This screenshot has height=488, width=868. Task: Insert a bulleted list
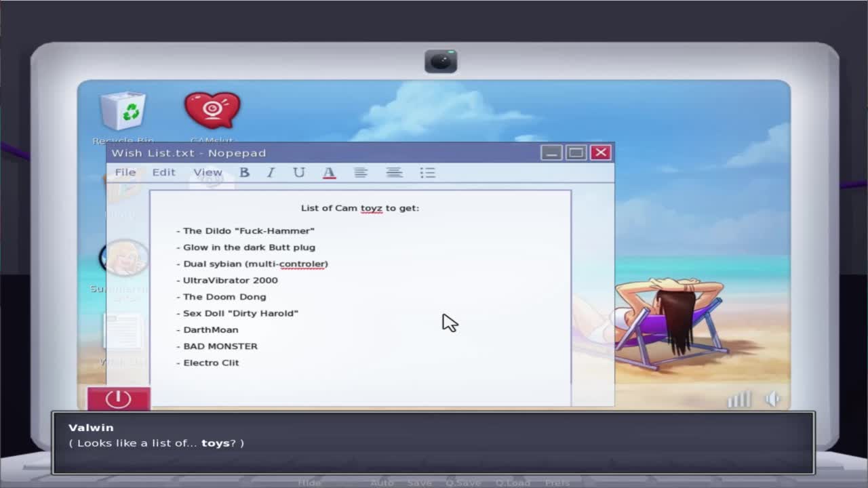[427, 173]
